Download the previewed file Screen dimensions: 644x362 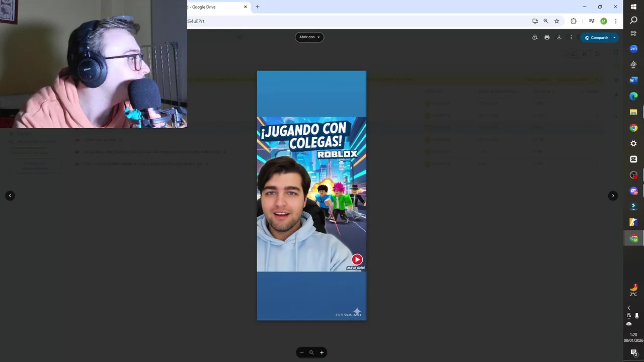(559, 37)
